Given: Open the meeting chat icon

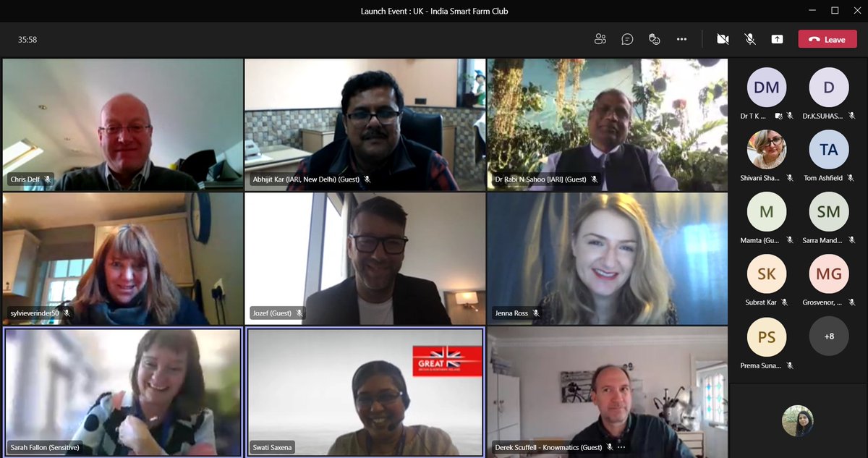Looking at the screenshot, I should click(627, 39).
